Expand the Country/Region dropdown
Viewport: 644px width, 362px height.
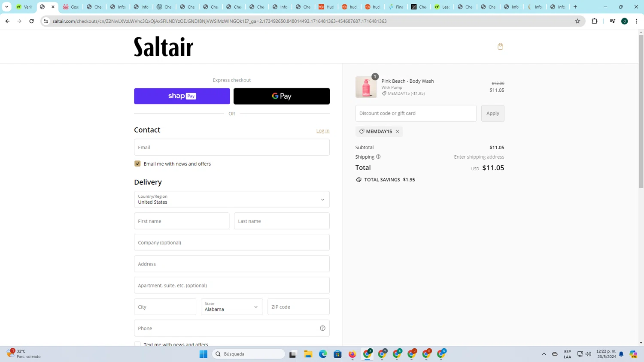(x=232, y=199)
